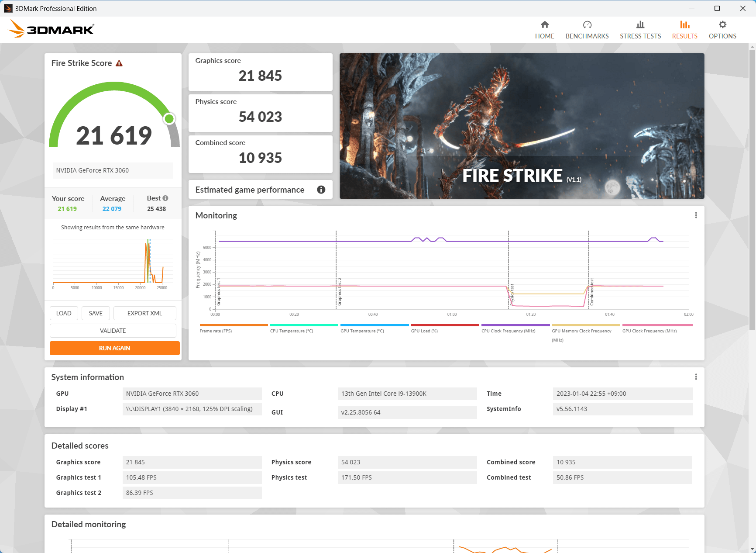Click the VALIDATE button
This screenshot has height=553, width=756.
[x=113, y=331]
